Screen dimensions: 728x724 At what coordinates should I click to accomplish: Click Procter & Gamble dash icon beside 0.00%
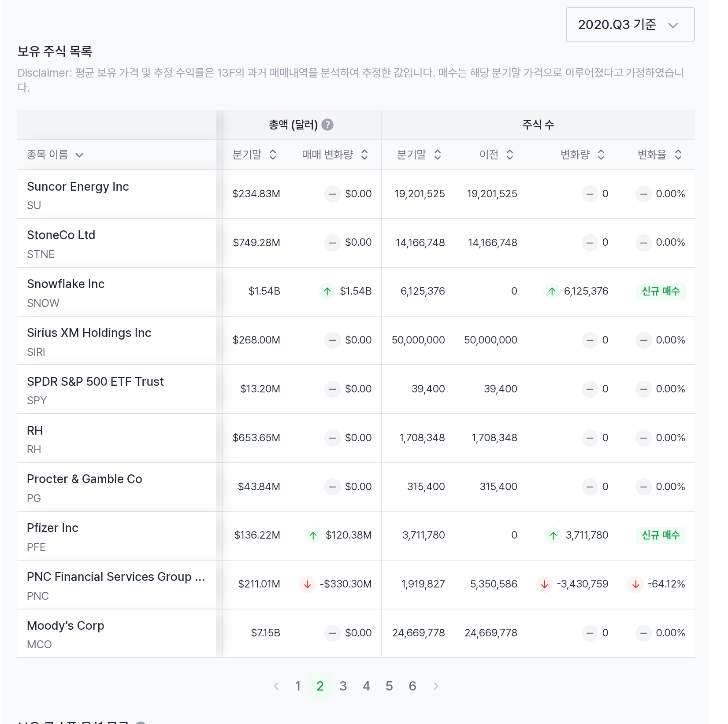pyautogui.click(x=643, y=487)
